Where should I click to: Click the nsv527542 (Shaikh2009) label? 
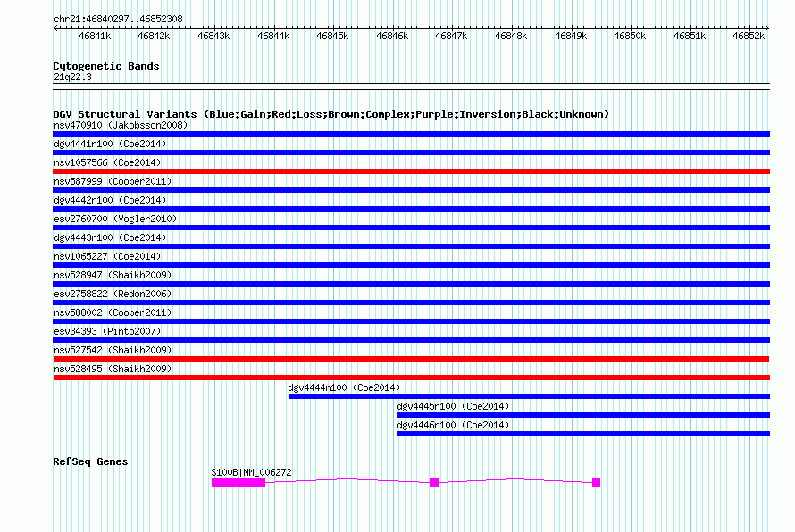click(x=113, y=350)
